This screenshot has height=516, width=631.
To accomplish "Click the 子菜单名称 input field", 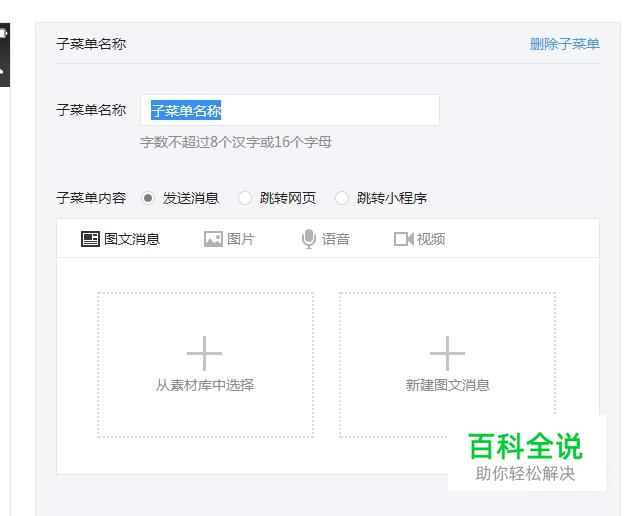I will click(x=290, y=110).
